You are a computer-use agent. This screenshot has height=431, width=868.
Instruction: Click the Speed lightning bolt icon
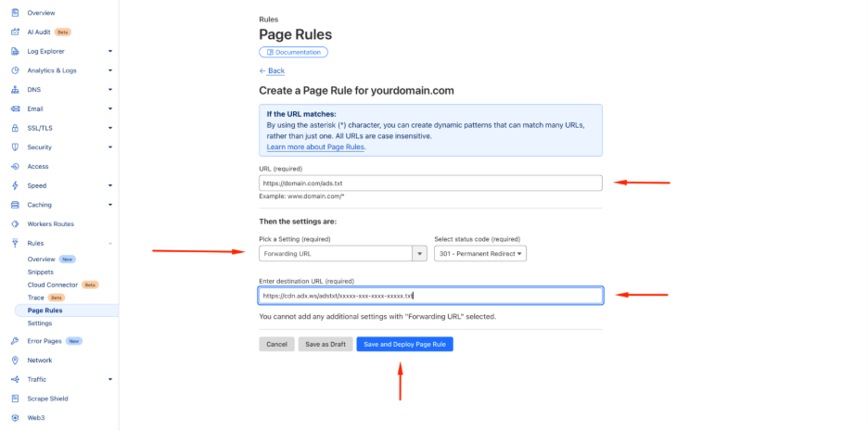coord(16,185)
